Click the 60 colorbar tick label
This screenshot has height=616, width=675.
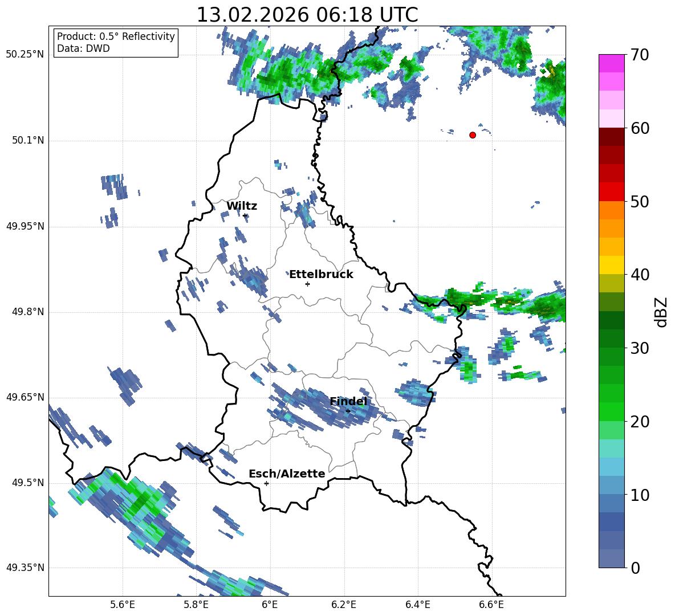[640, 128]
